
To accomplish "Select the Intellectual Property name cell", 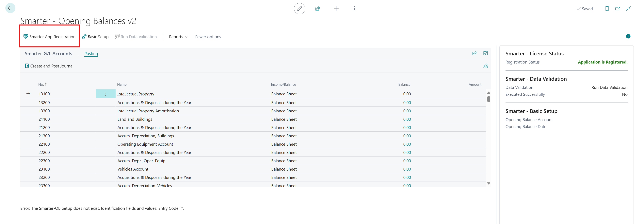I will click(x=136, y=94).
